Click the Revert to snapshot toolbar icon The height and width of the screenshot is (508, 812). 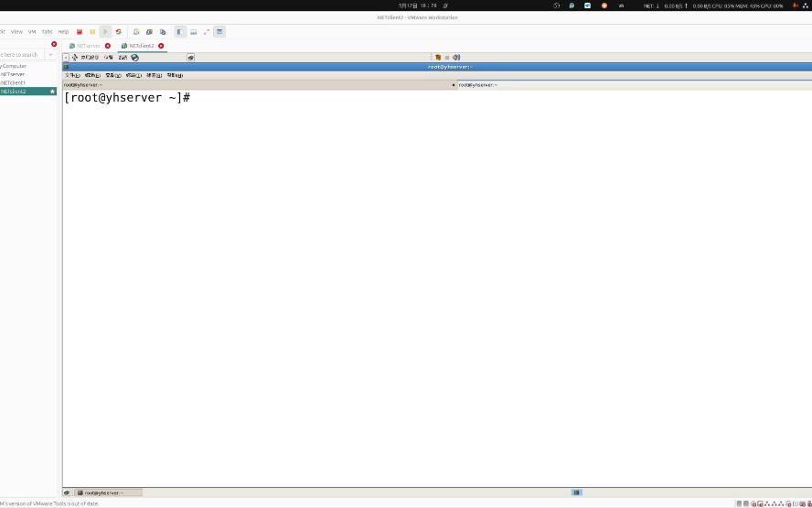pyautogui.click(x=149, y=32)
